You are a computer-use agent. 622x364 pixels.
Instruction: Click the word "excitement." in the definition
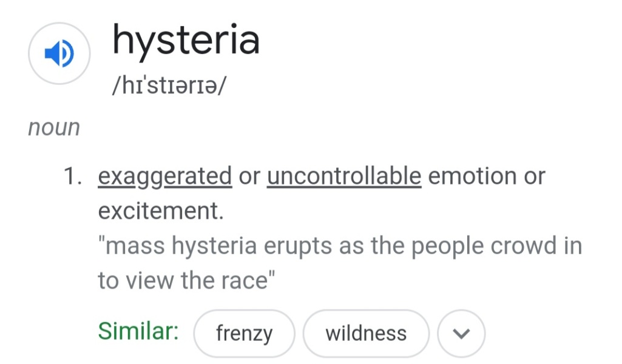[x=161, y=211]
